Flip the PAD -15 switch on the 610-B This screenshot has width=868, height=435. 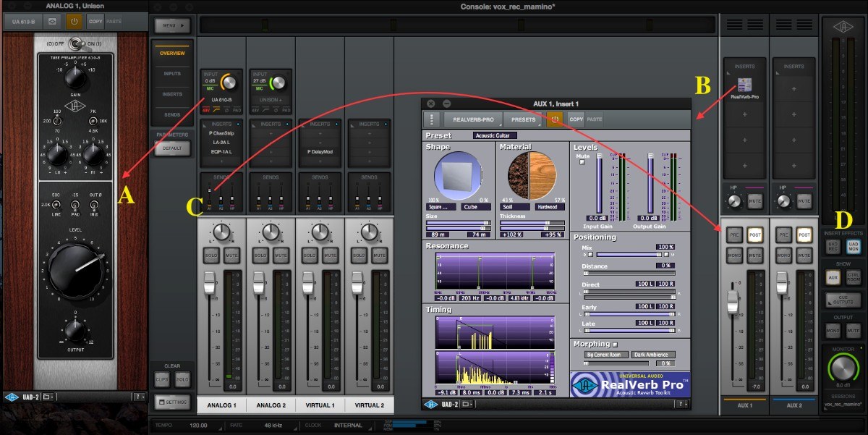(x=75, y=205)
